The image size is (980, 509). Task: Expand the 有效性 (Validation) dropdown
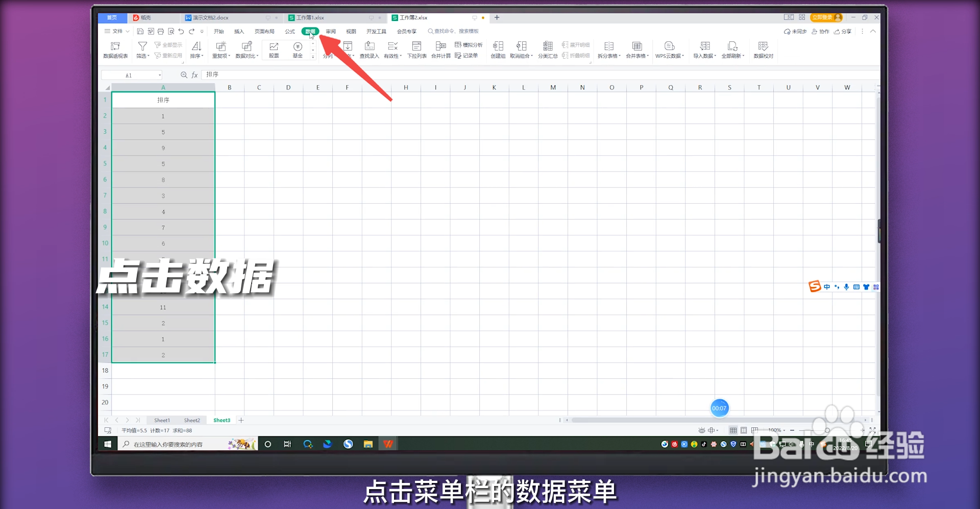tap(400, 56)
